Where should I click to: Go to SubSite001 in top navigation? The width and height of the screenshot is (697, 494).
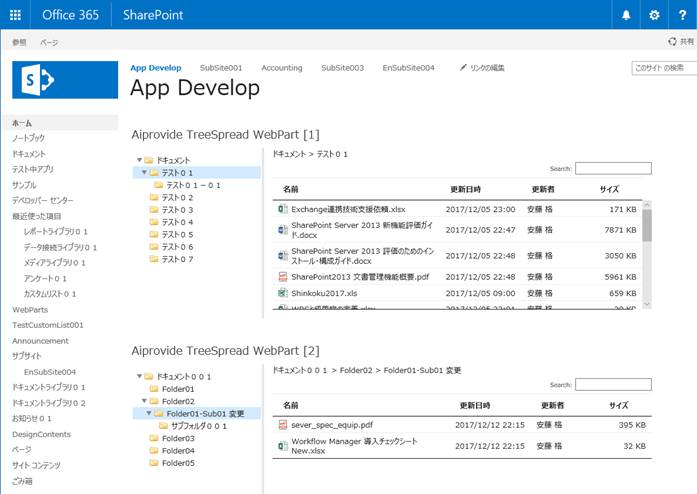(x=221, y=68)
